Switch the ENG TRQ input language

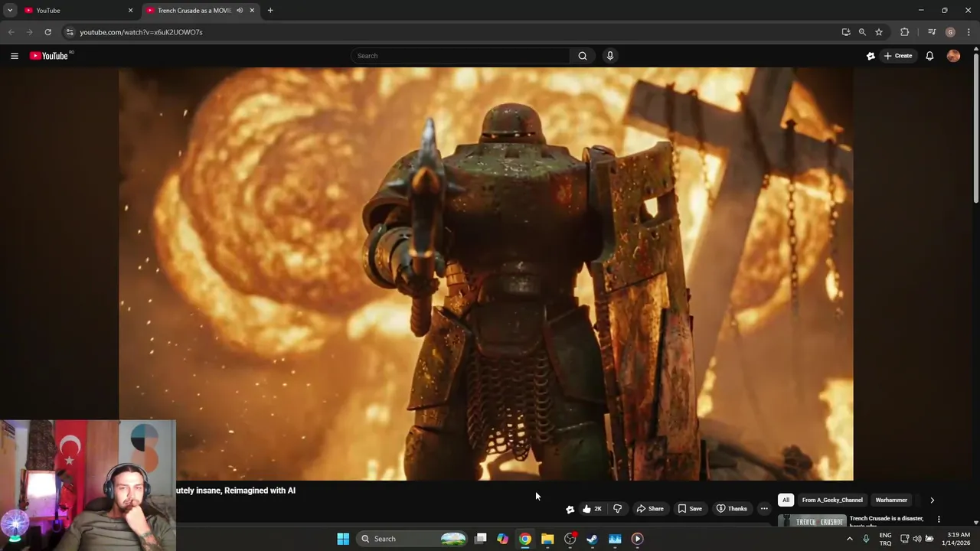click(885, 539)
